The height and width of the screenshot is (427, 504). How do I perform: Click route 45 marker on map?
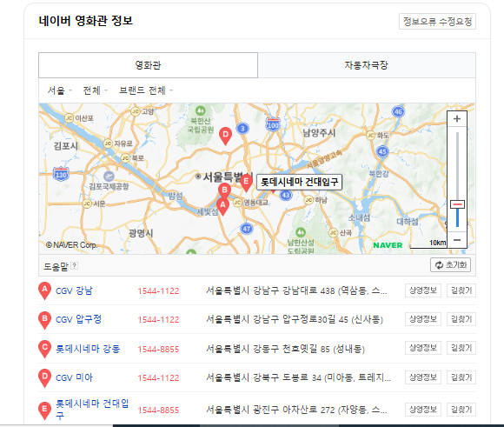pyautogui.click(x=382, y=151)
